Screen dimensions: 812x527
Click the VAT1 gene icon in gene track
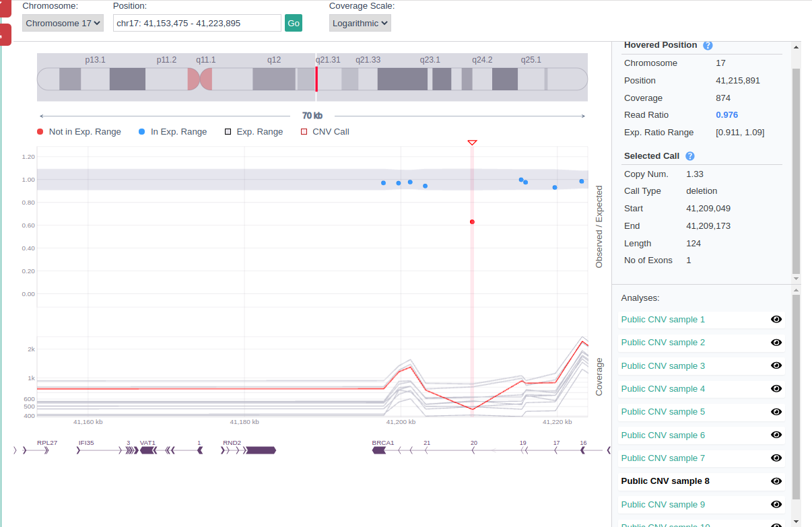point(147,450)
